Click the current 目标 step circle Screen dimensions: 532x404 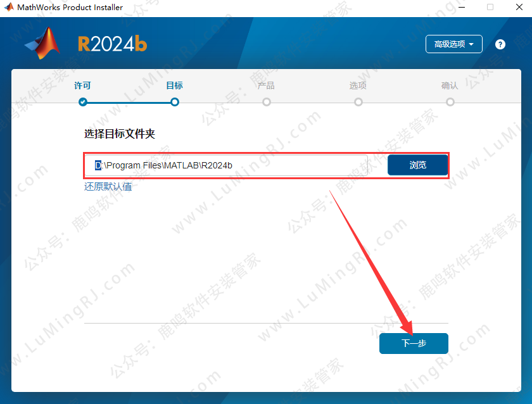(x=175, y=102)
